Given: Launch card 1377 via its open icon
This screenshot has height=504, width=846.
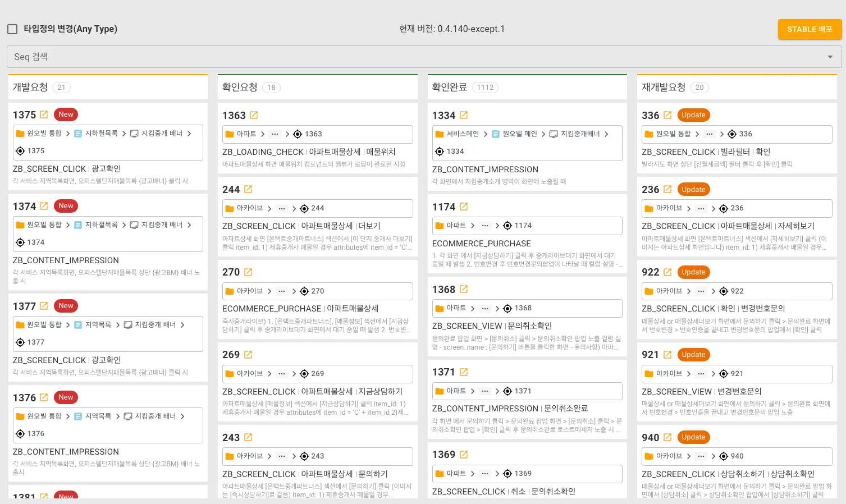Looking at the screenshot, I should (x=44, y=306).
